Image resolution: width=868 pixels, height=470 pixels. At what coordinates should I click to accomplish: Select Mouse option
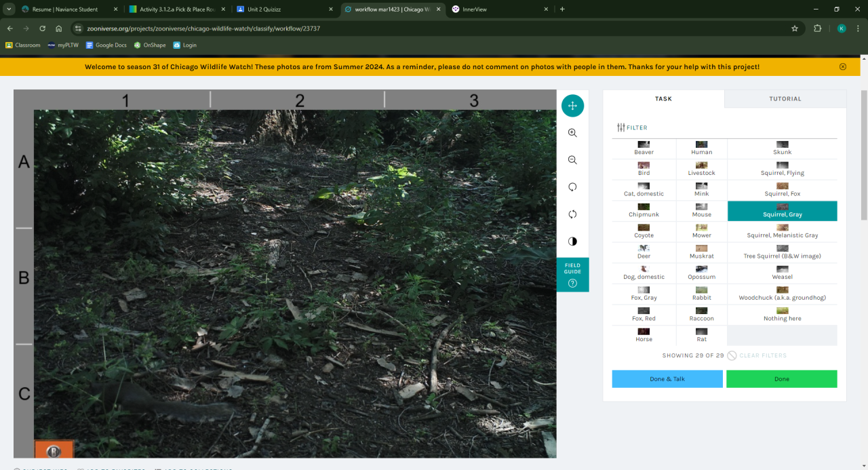[x=701, y=211]
